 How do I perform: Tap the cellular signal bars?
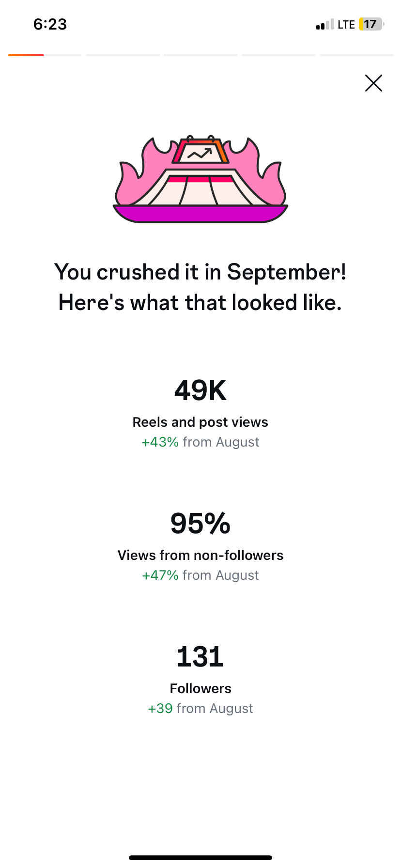tap(324, 25)
